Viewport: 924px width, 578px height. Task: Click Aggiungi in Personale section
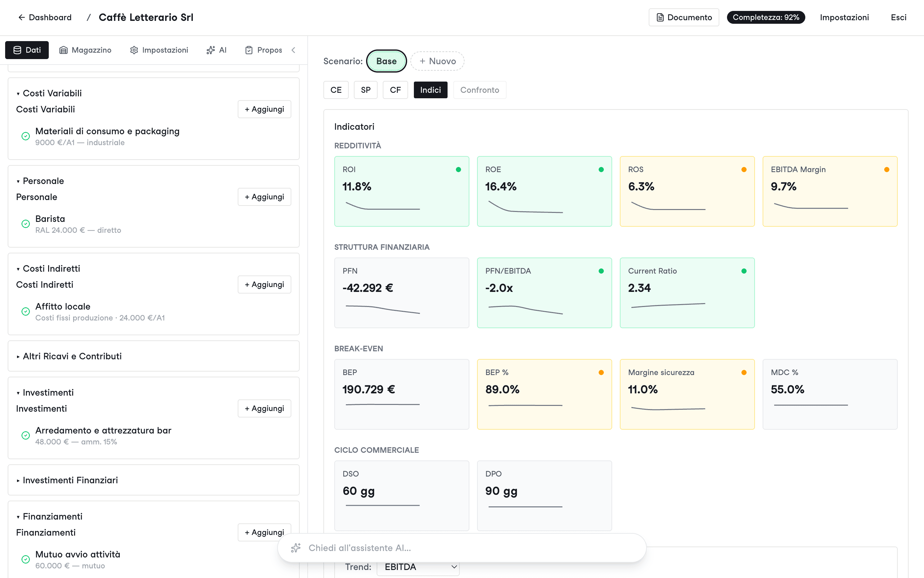click(x=264, y=197)
